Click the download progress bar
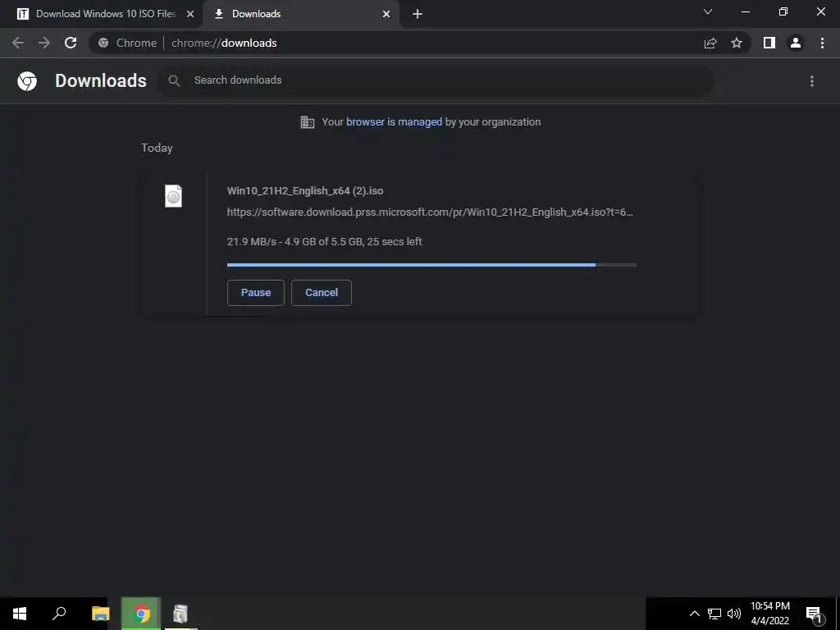The image size is (840, 630). pos(431,265)
